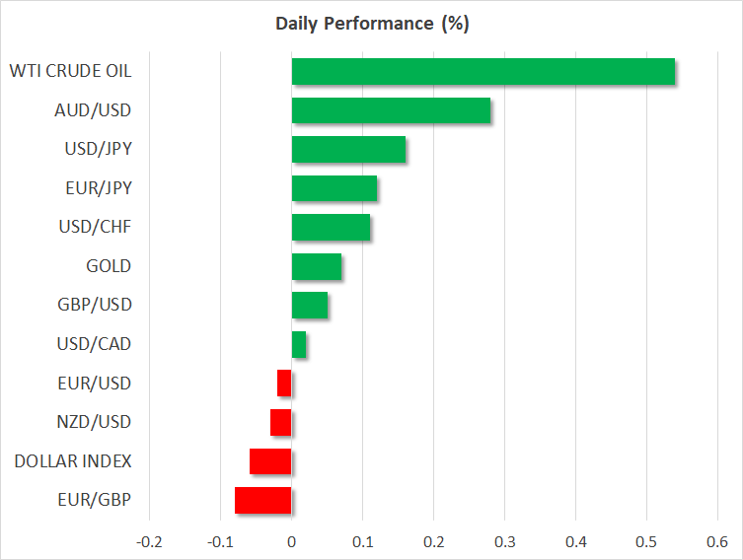
Task: Click the red EUR/USD bar
Action: 284,383
